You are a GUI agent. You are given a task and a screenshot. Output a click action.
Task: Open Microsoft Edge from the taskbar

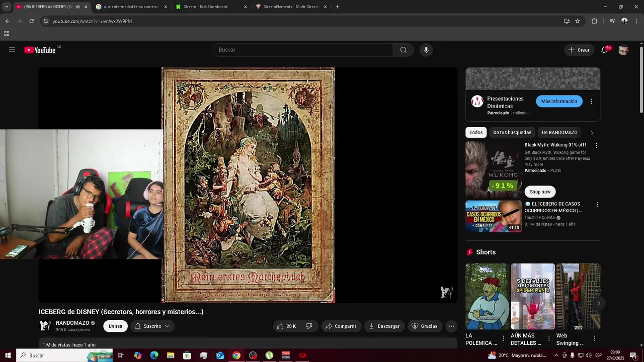tap(154, 355)
